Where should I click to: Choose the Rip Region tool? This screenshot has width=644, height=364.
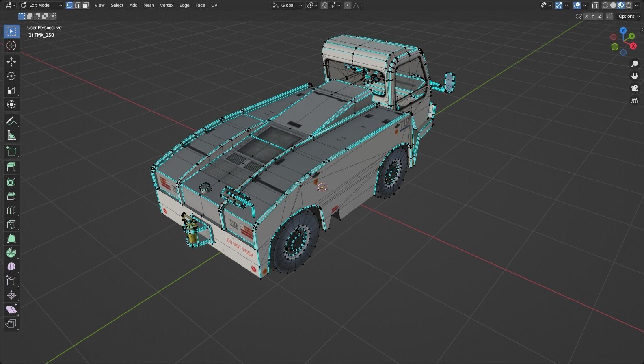tap(11, 323)
